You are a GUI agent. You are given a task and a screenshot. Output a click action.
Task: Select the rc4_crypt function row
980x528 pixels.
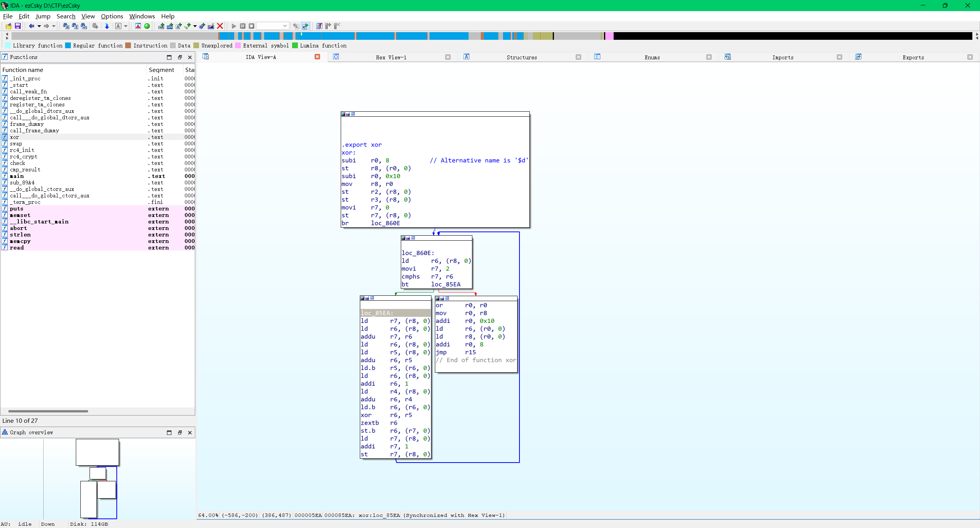tap(98, 156)
